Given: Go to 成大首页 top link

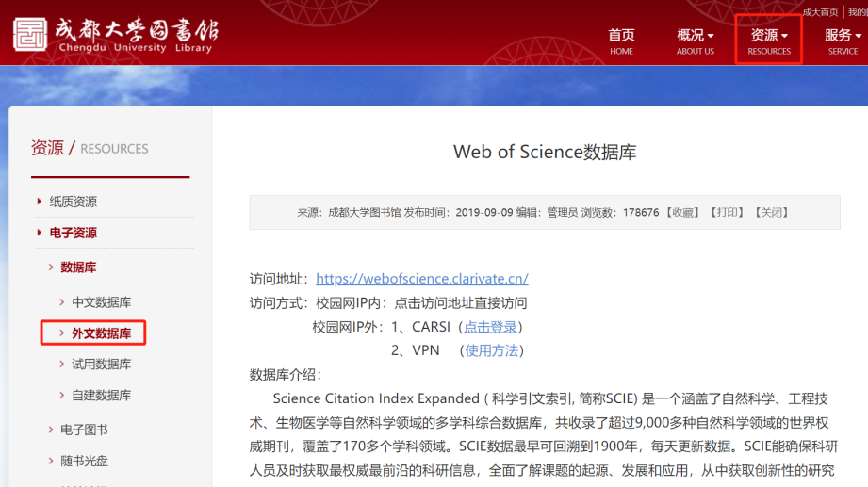Looking at the screenshot, I should point(820,12).
